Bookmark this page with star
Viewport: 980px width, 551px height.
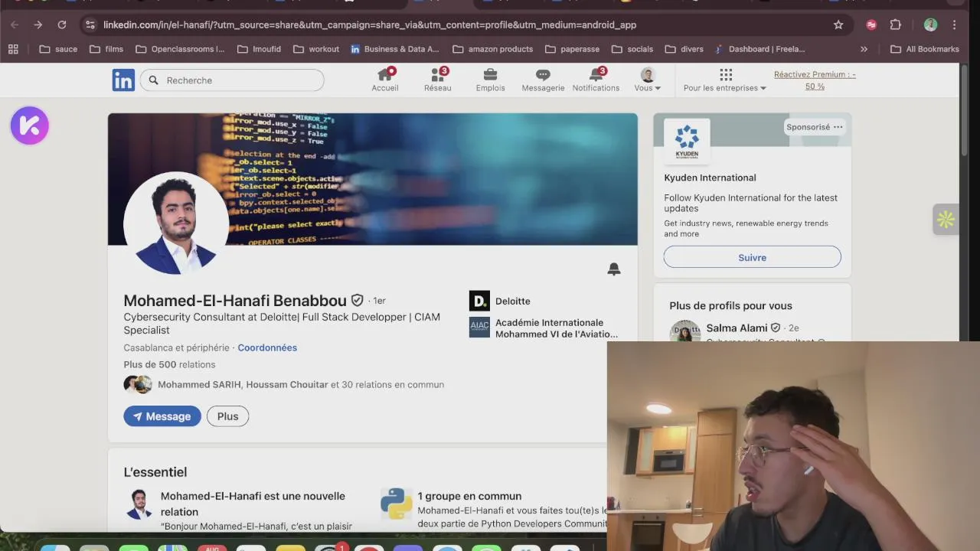click(x=838, y=24)
